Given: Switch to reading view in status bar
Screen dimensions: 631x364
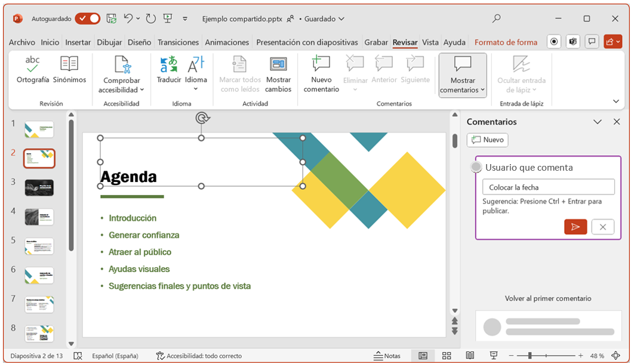Looking at the screenshot, I should (x=470, y=356).
